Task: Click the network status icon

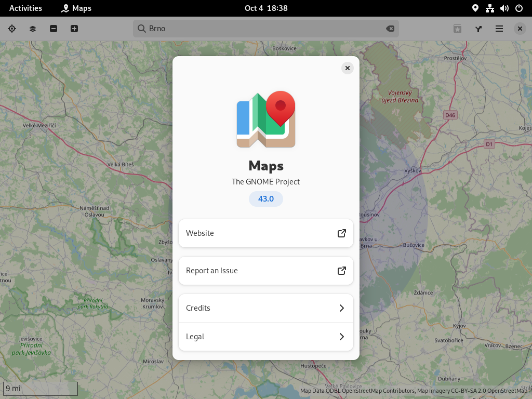Action: (489, 8)
